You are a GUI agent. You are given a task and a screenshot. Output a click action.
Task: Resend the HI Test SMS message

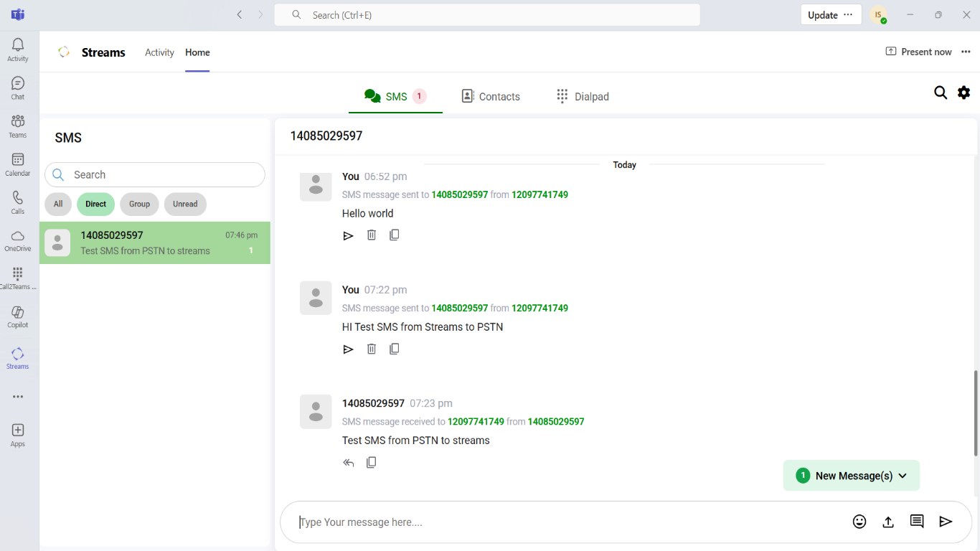pos(348,349)
